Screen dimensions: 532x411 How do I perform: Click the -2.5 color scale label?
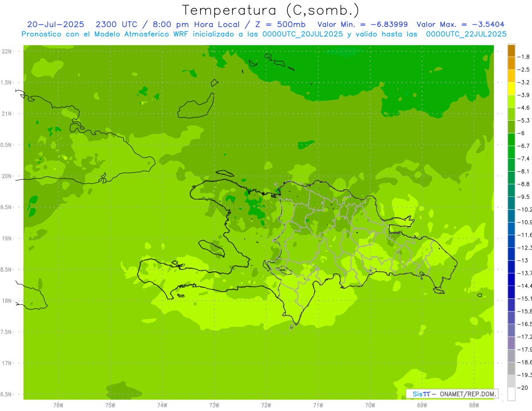(524, 70)
